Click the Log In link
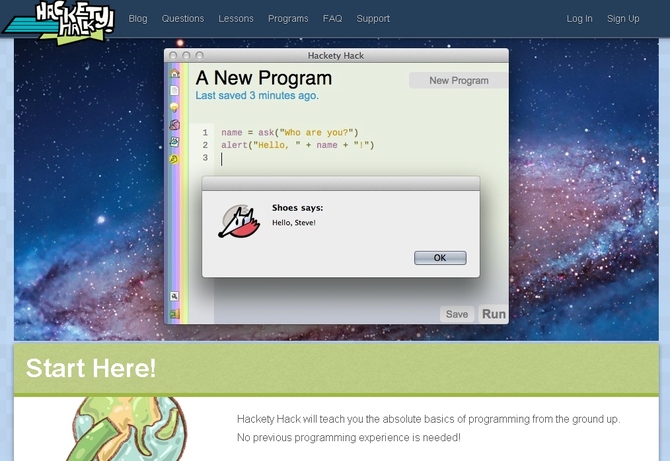This screenshot has height=461, width=670. tap(579, 19)
